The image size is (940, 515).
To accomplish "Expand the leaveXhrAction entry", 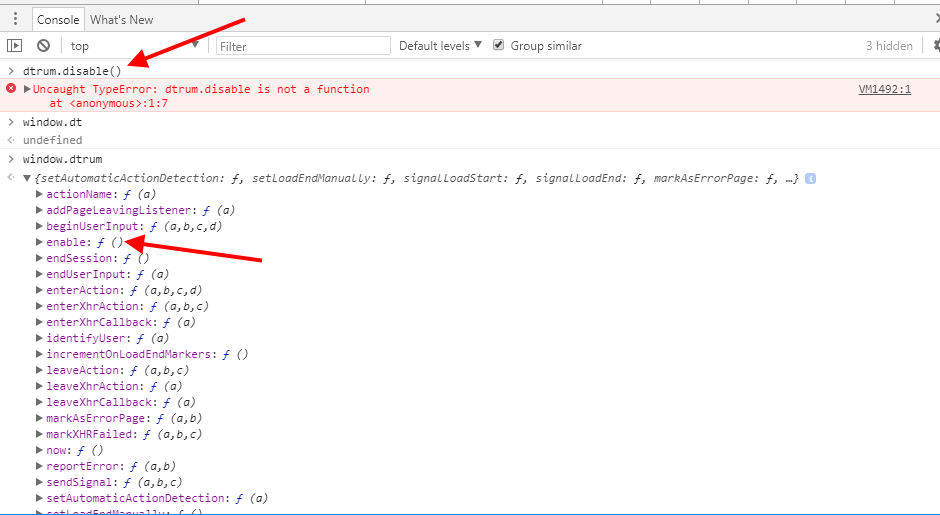I will coord(40,386).
